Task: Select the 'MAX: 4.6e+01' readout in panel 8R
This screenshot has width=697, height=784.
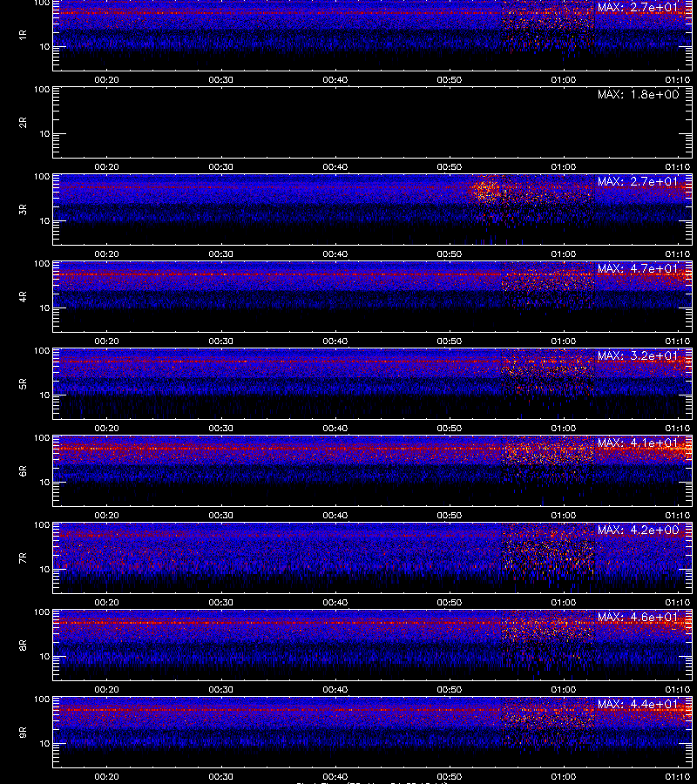Action: point(638,617)
